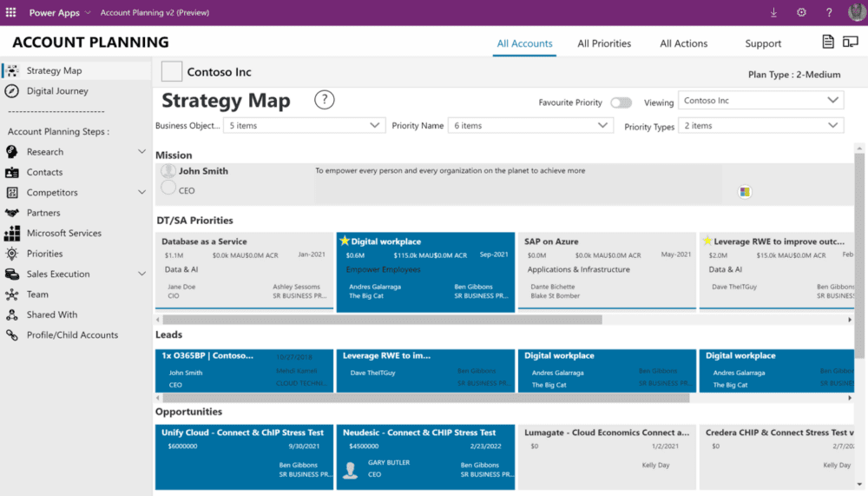This screenshot has height=496, width=868.
Task: Click the document report icon
Action: (x=827, y=42)
